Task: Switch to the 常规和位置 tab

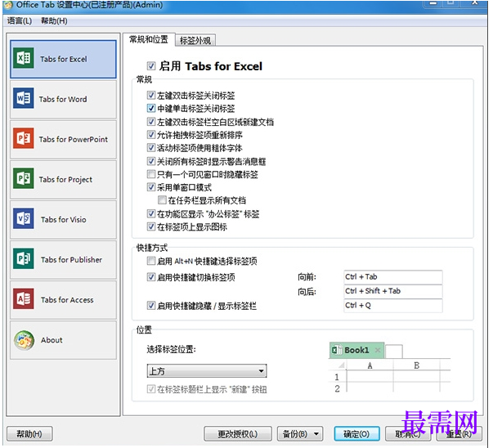Action: 149,39
